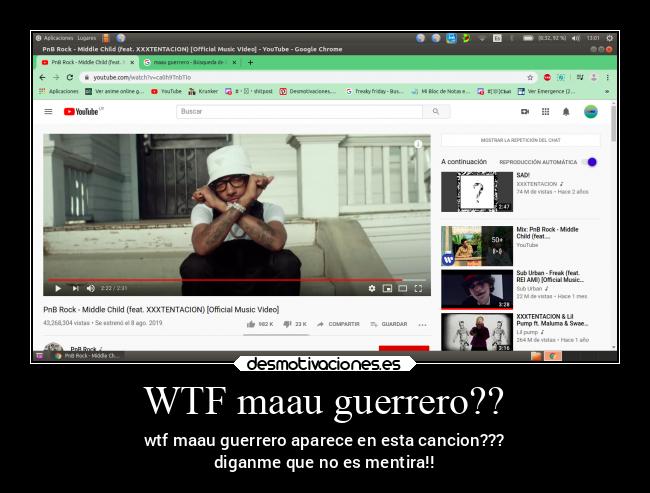Open the account avatar menu

pyautogui.click(x=591, y=112)
